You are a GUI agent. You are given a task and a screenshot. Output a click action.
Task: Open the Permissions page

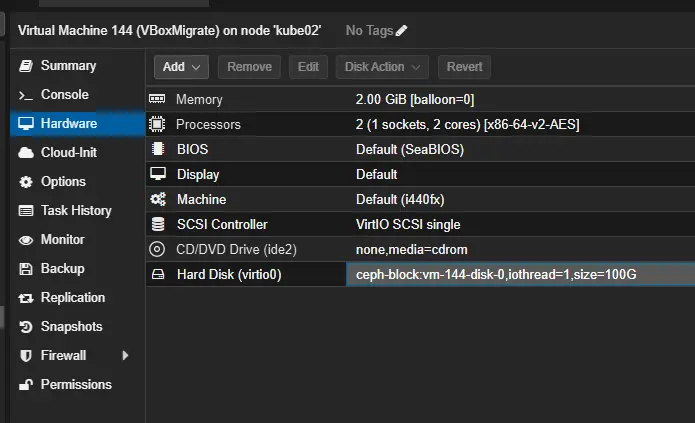[75, 385]
